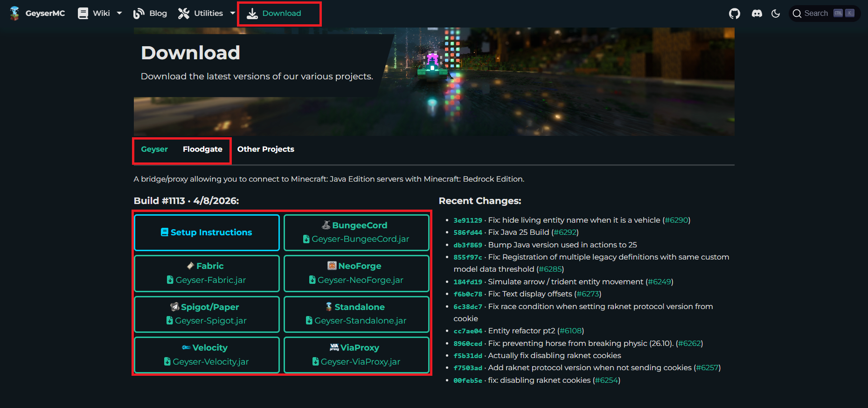Click the Download tray icon in navbar
Image resolution: width=868 pixels, height=408 pixels.
252,14
